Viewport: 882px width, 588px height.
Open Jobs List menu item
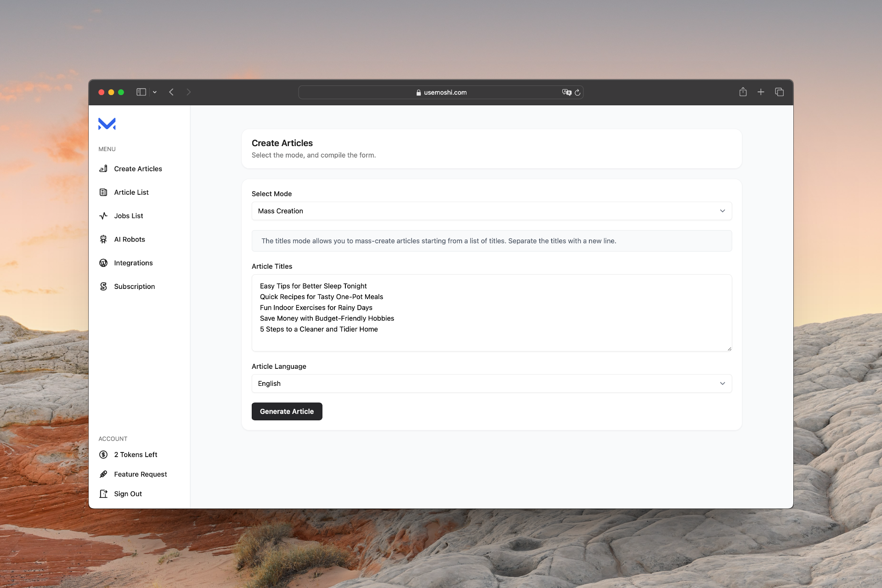click(x=129, y=215)
